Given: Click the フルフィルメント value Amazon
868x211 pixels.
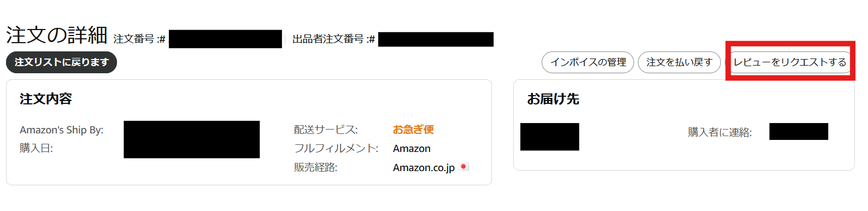Looking at the screenshot, I should (412, 149).
